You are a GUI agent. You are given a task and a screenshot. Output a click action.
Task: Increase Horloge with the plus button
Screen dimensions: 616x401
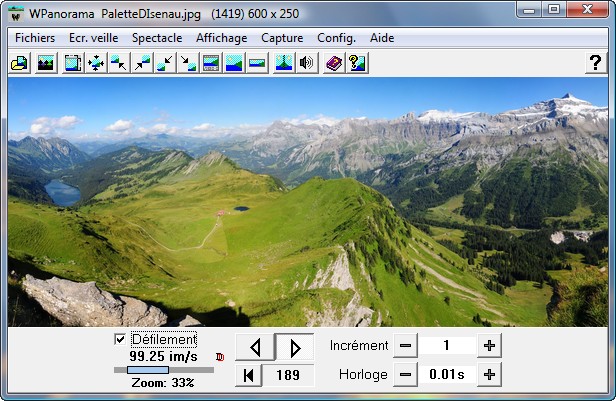490,375
